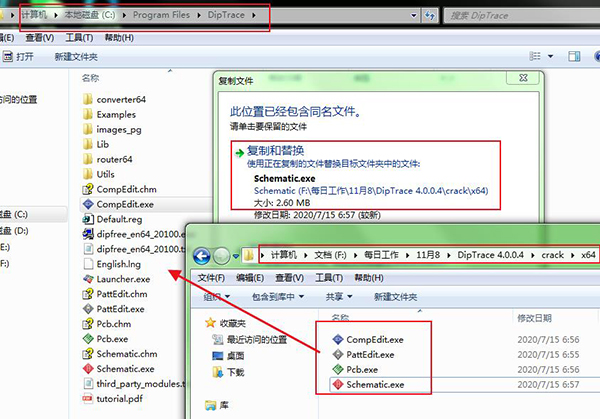Click 本地磁盘 (C:) breadcrumb in address bar
Image resolution: width=600 pixels, height=419 pixels.
coord(90,15)
